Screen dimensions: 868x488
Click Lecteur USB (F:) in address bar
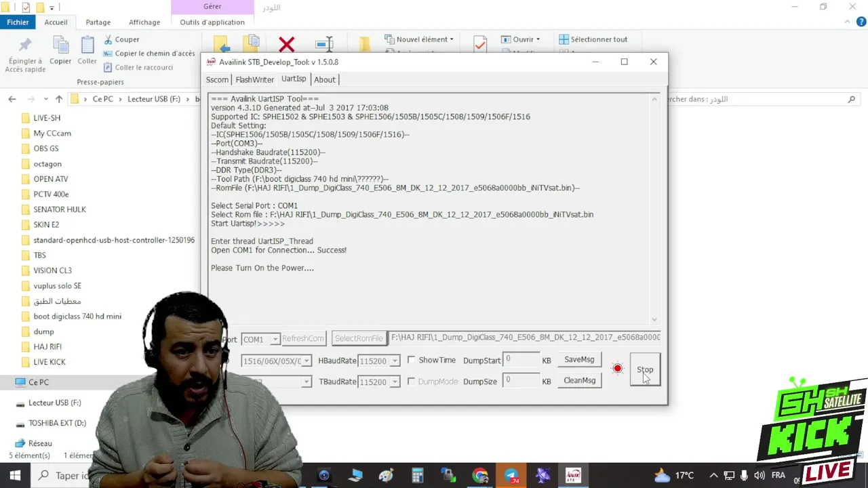[154, 99]
